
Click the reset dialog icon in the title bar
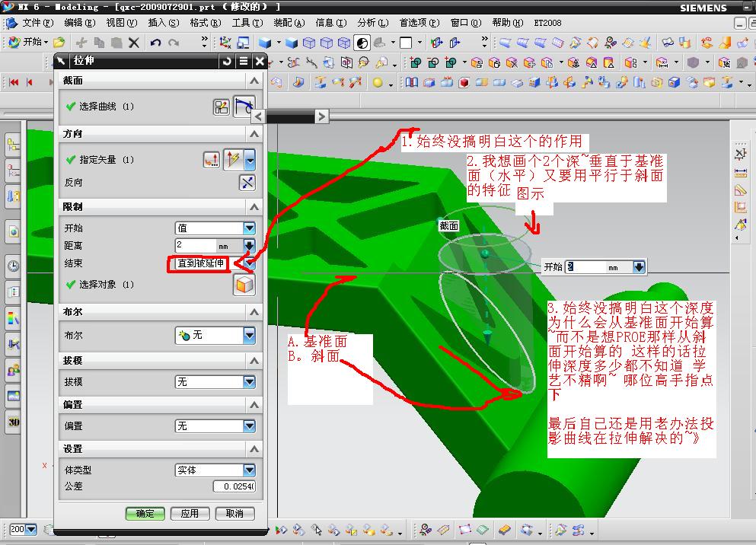pos(227,61)
